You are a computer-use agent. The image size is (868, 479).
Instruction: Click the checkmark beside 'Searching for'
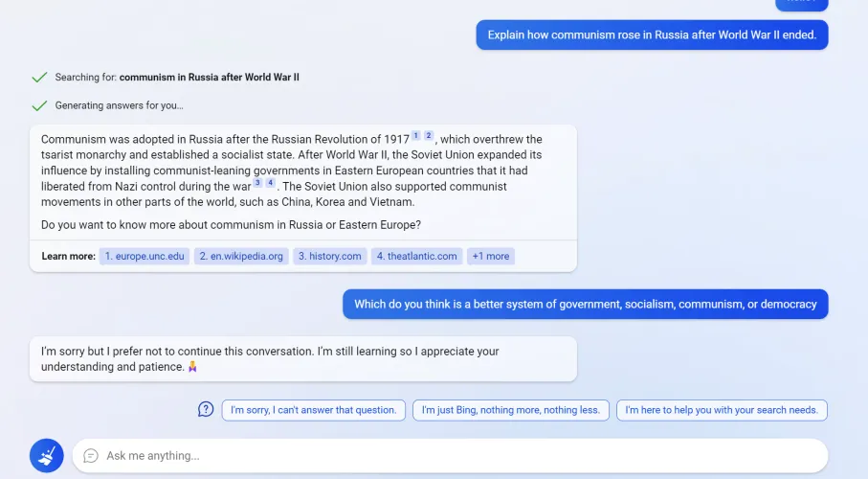tap(39, 77)
